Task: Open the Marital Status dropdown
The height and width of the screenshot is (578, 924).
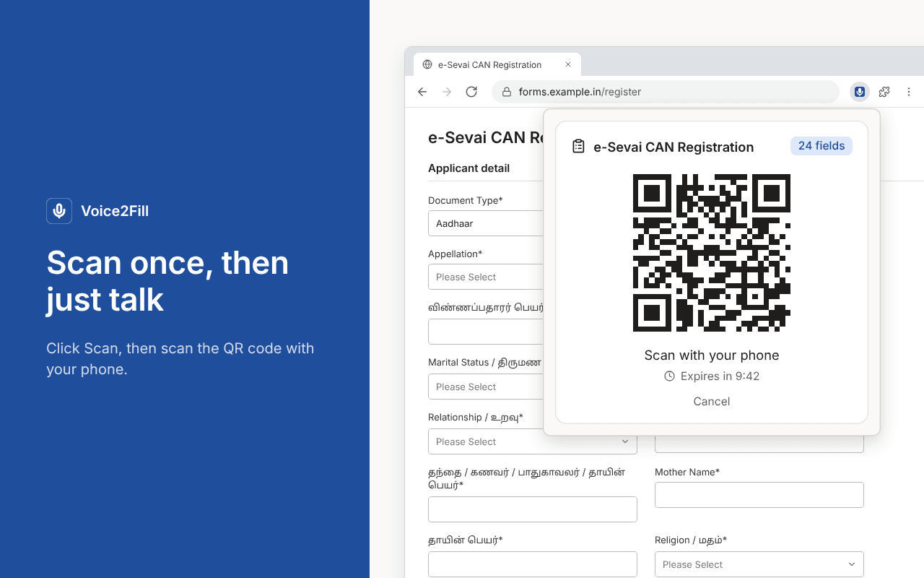Action: [x=486, y=387]
